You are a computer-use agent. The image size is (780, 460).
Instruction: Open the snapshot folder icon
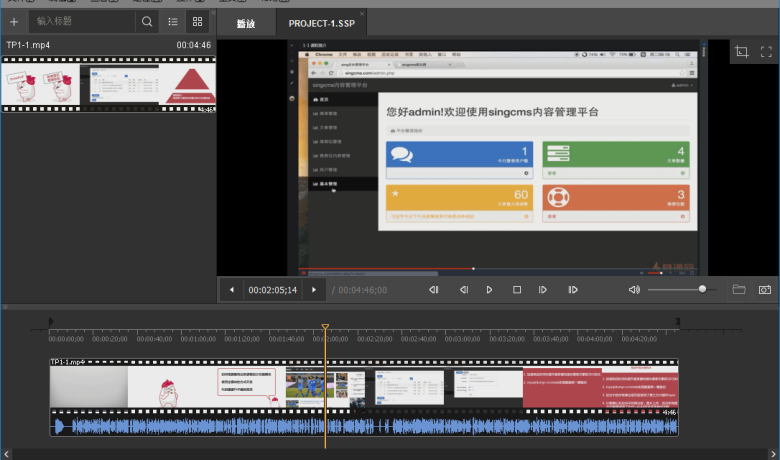pyautogui.click(x=739, y=289)
